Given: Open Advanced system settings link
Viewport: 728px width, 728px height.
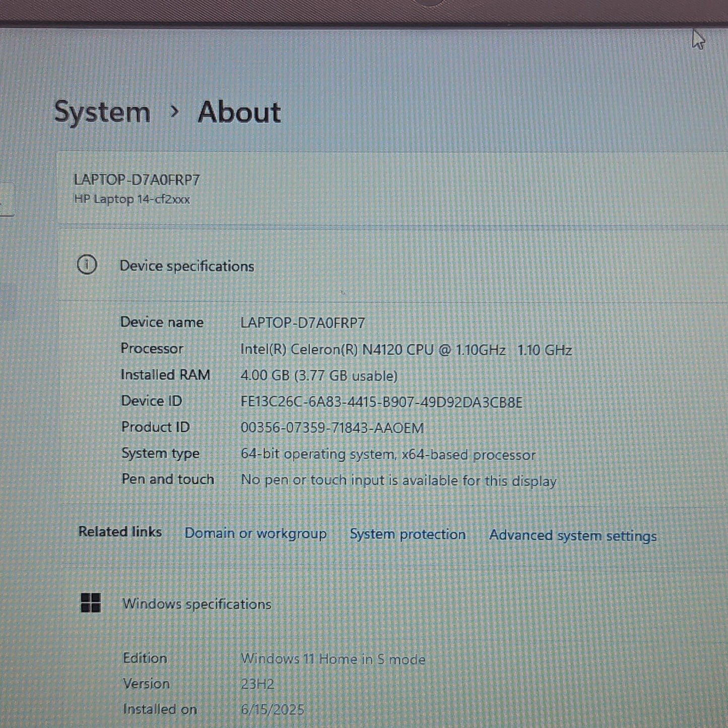Looking at the screenshot, I should point(573,536).
